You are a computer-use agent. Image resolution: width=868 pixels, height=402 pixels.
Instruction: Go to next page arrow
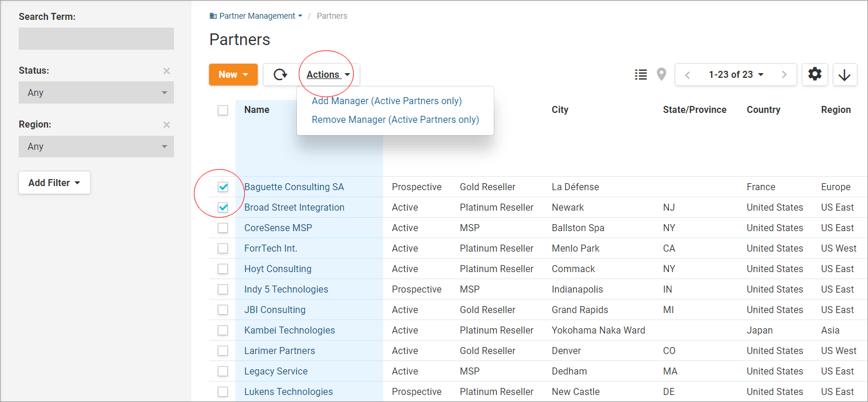point(784,75)
